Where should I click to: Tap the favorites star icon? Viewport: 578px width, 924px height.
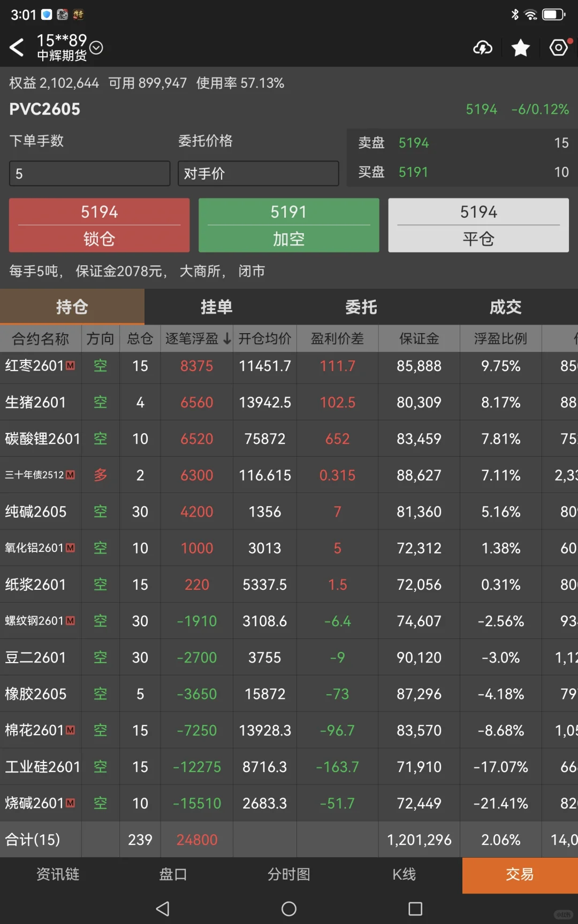click(x=521, y=48)
